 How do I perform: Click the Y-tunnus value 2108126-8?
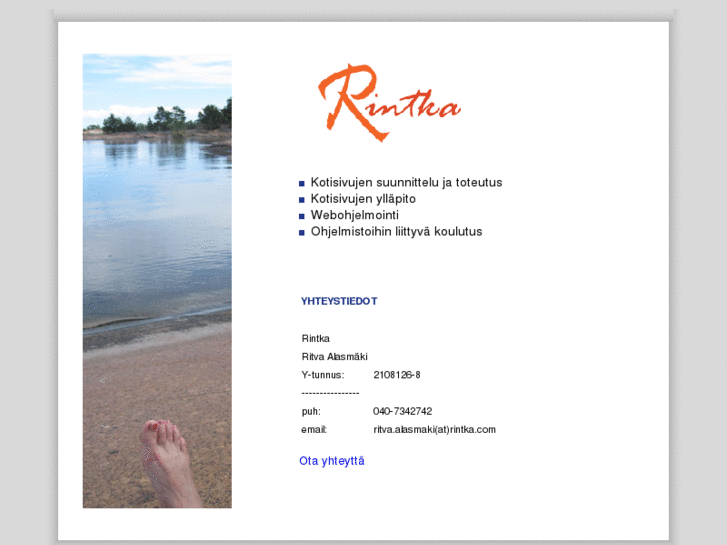[x=397, y=375]
